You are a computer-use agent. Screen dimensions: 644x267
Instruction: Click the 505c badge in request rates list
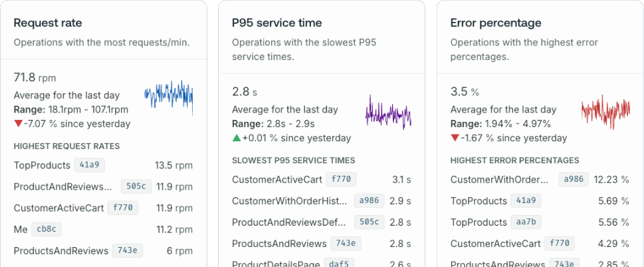point(136,186)
